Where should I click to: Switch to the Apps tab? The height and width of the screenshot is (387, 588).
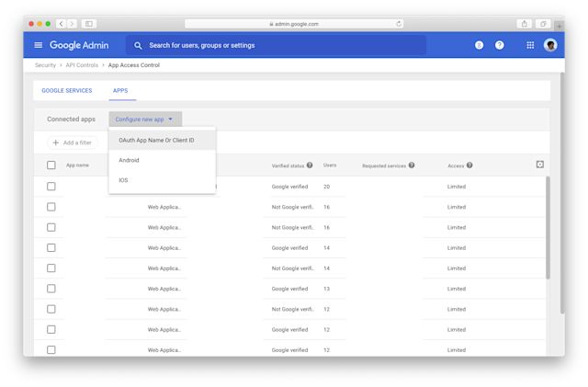click(120, 90)
